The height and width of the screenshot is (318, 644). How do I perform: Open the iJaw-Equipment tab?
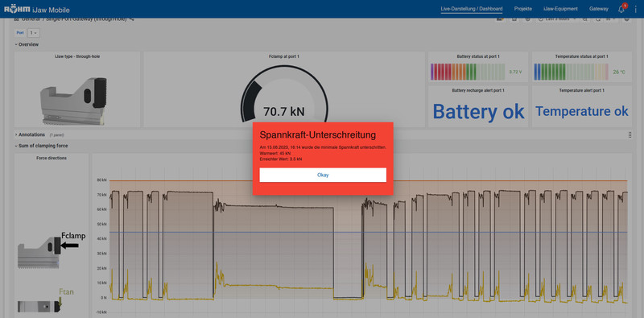[x=560, y=9]
